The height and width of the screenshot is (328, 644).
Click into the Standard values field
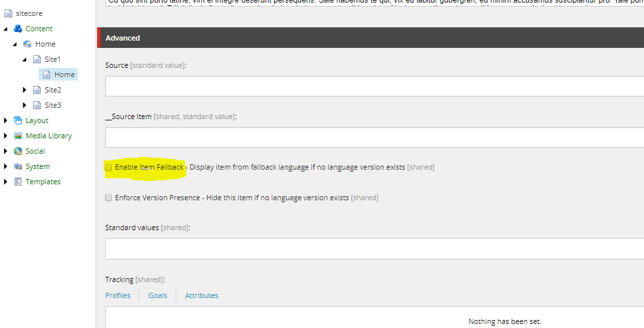[x=375, y=249]
